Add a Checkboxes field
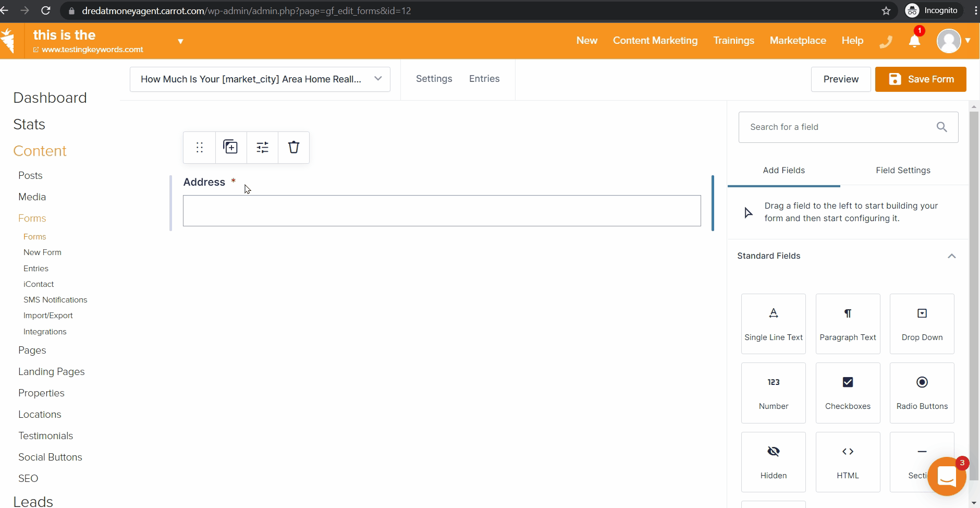Viewport: 980px width, 508px height. tap(848, 393)
